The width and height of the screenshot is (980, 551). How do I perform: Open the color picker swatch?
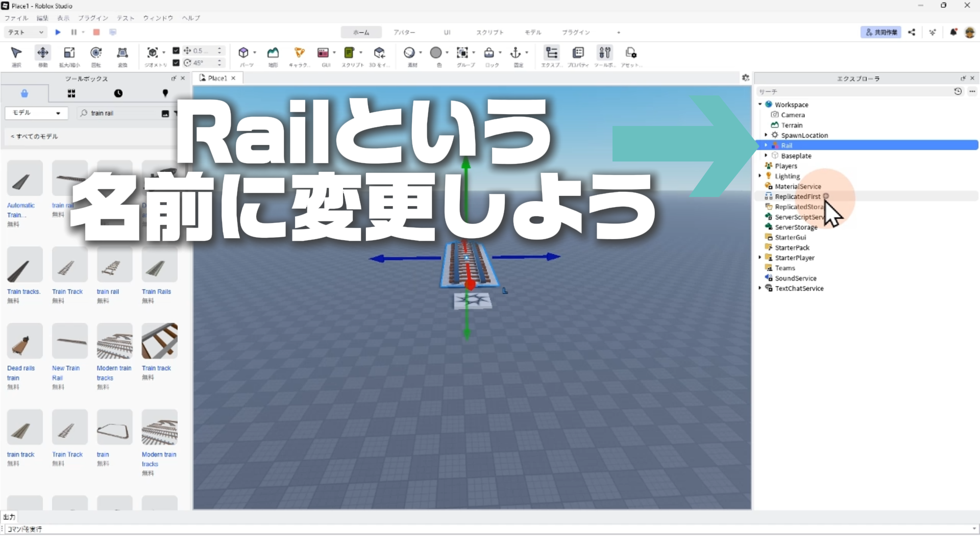click(x=436, y=53)
